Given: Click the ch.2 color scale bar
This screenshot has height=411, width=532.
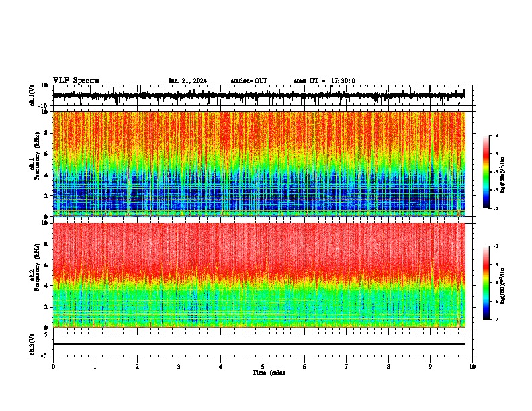Looking at the screenshot, I should coord(486,283).
